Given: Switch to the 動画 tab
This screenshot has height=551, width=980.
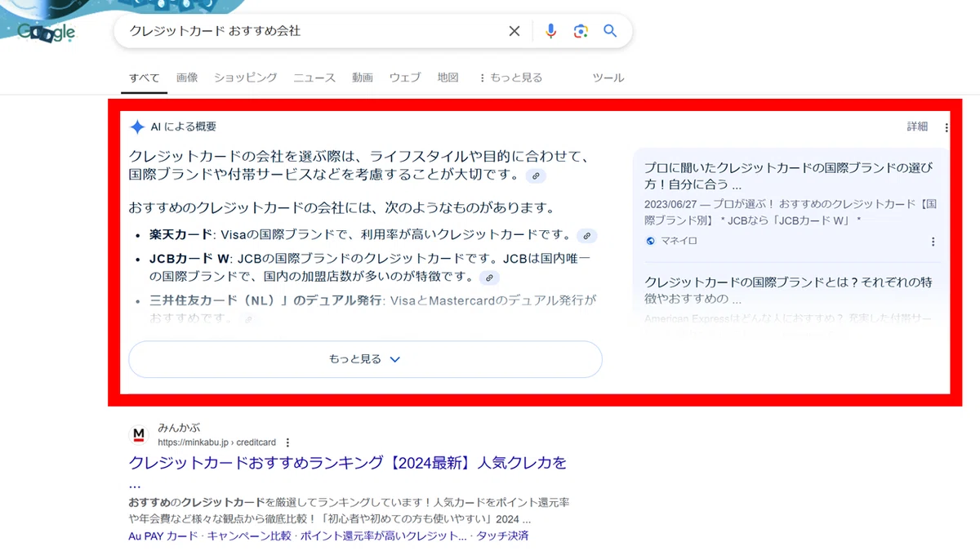Looking at the screenshot, I should tap(363, 78).
